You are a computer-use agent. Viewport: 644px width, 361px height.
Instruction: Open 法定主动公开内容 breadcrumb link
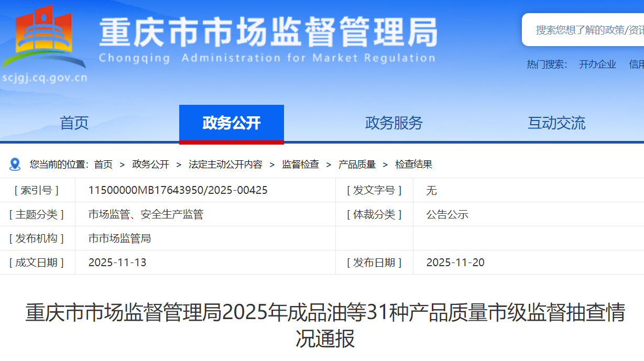pyautogui.click(x=225, y=165)
